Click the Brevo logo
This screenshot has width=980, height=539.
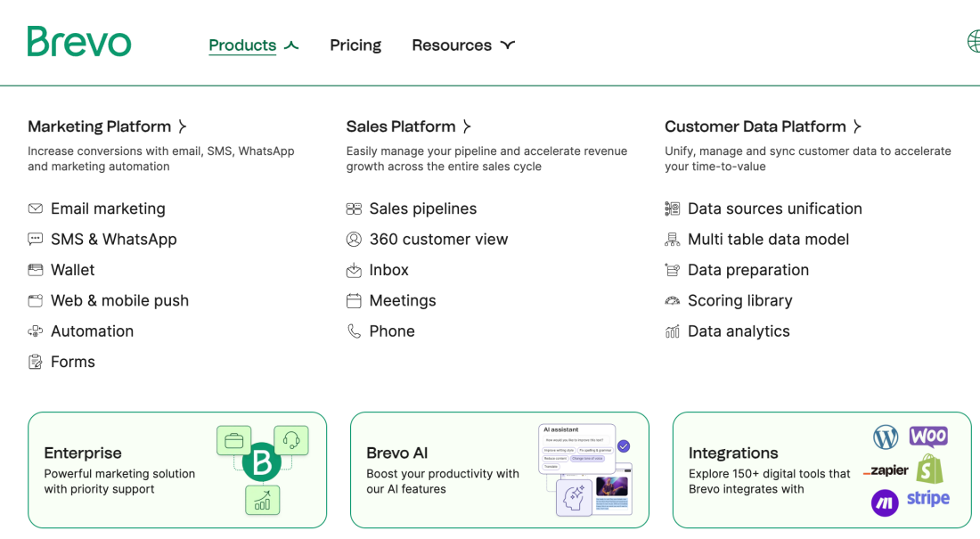coord(78,42)
